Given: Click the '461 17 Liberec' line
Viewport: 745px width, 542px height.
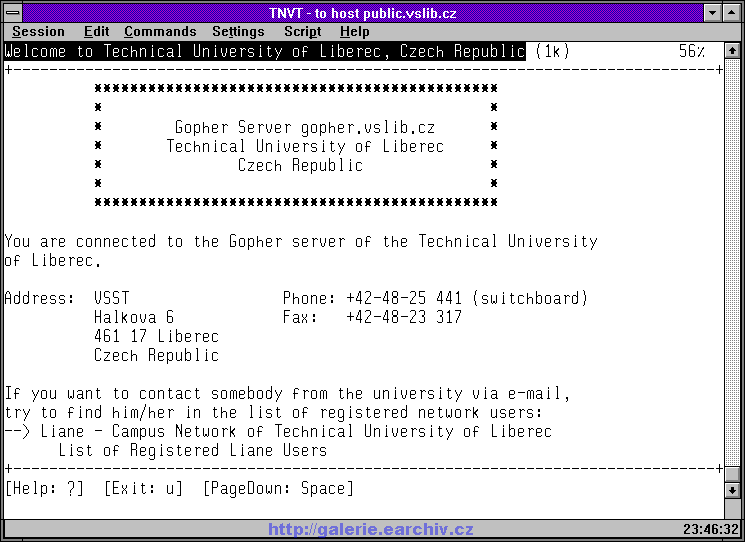Looking at the screenshot, I should click(x=156, y=336).
